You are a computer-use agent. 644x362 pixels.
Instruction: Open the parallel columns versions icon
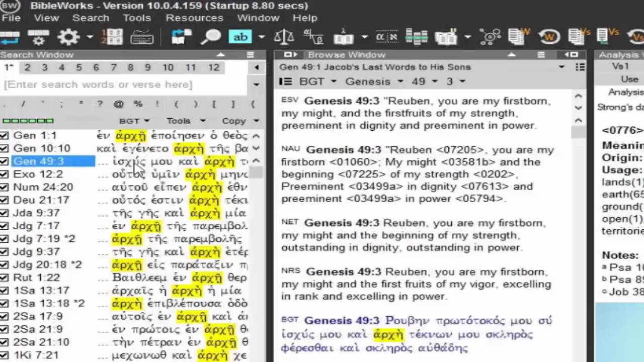(x=416, y=37)
